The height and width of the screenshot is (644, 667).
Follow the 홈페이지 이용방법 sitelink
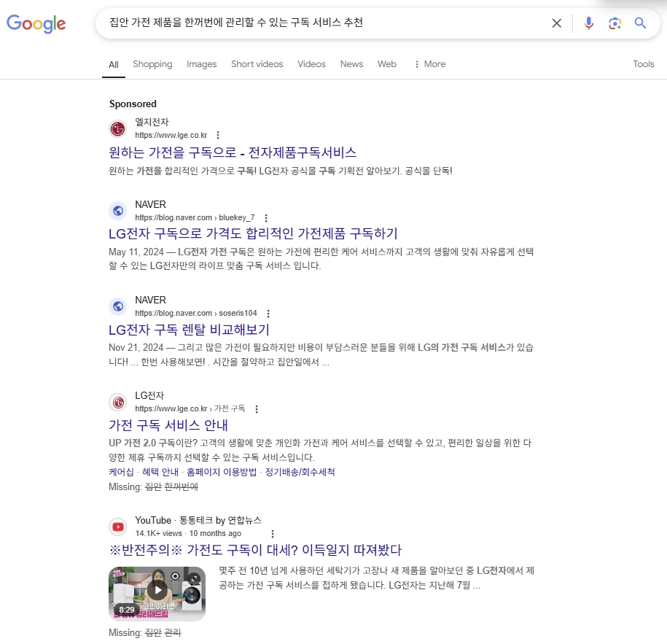222,472
